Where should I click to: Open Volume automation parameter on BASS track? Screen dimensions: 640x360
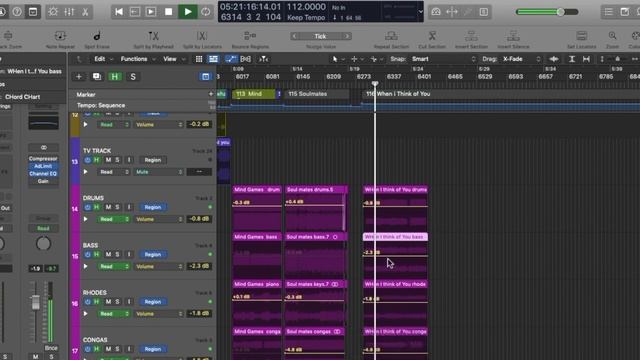(158, 267)
